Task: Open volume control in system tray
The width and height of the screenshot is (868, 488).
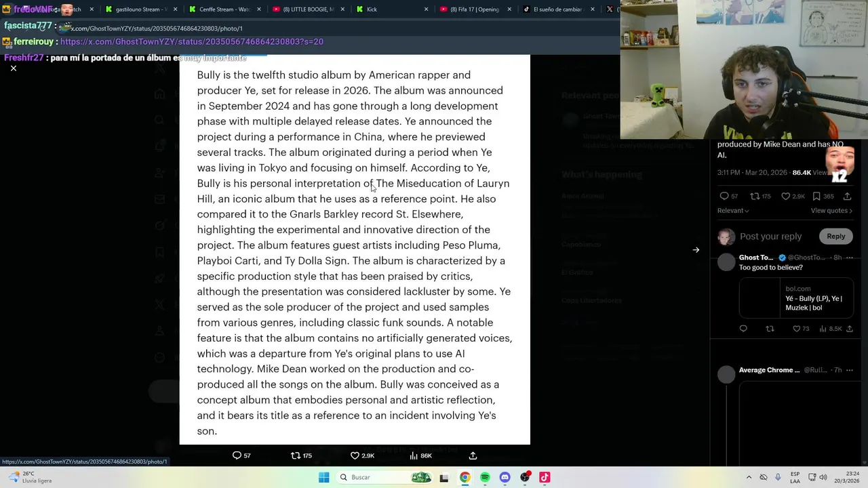Action: [x=823, y=477]
